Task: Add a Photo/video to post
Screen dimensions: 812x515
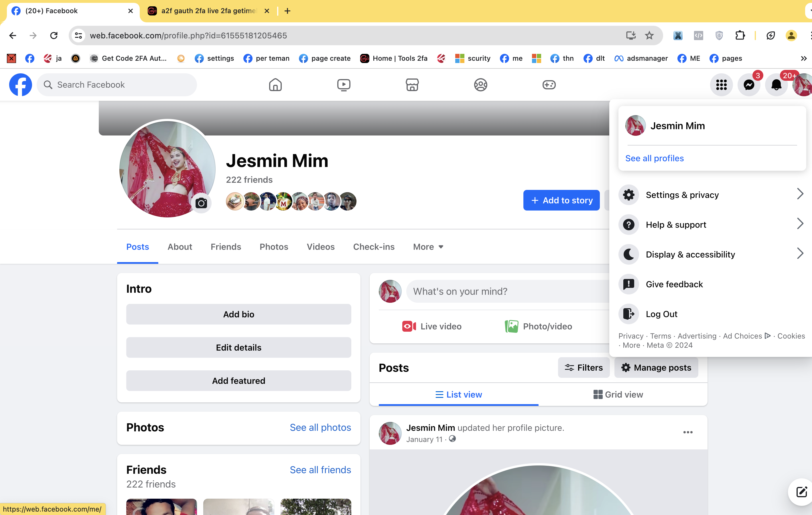Action: point(539,326)
